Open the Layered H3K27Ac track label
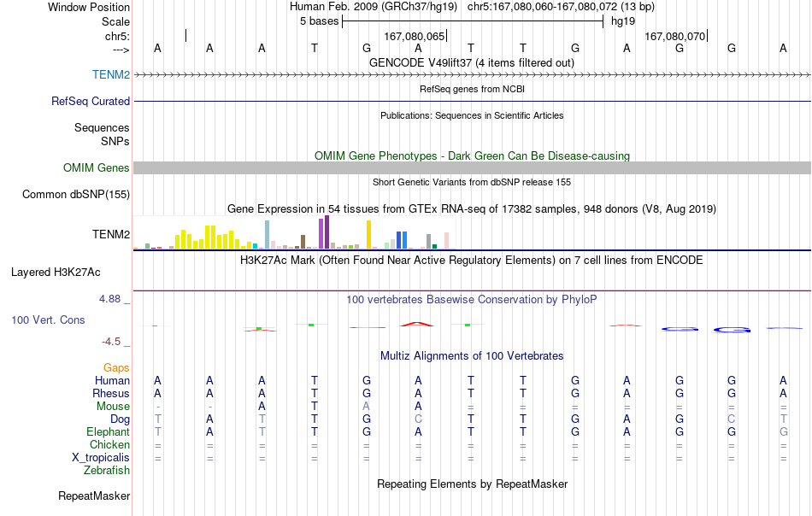 (x=56, y=273)
